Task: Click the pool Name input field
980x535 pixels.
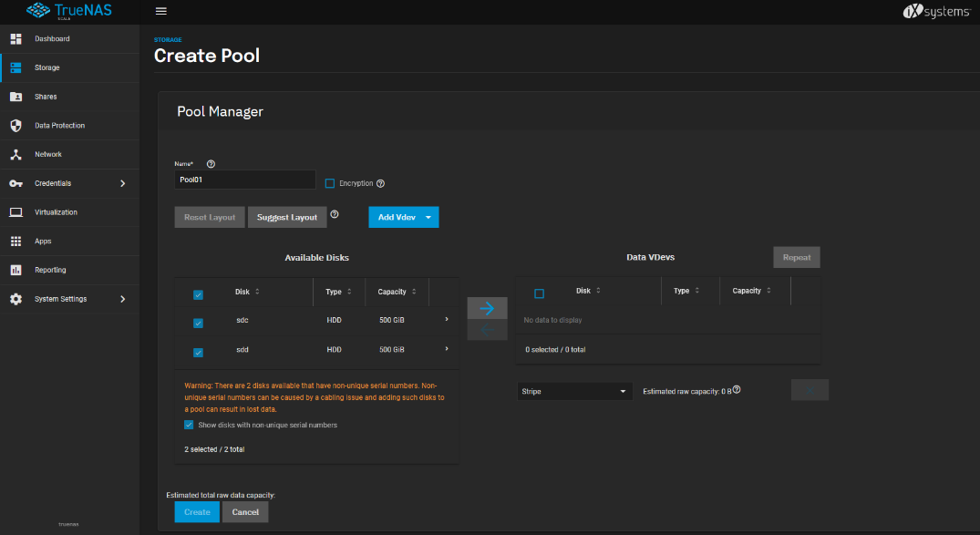Action: (245, 180)
